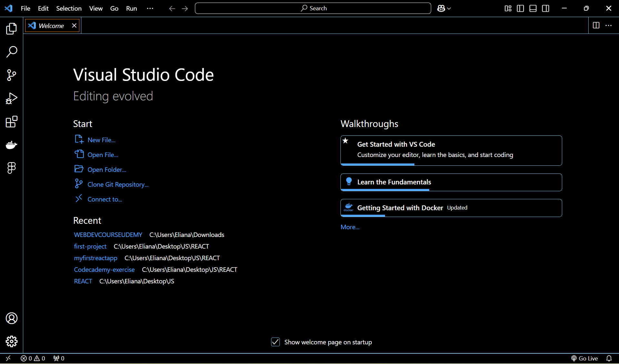Open notifications bell in status bar
619x364 pixels.
coord(609,358)
